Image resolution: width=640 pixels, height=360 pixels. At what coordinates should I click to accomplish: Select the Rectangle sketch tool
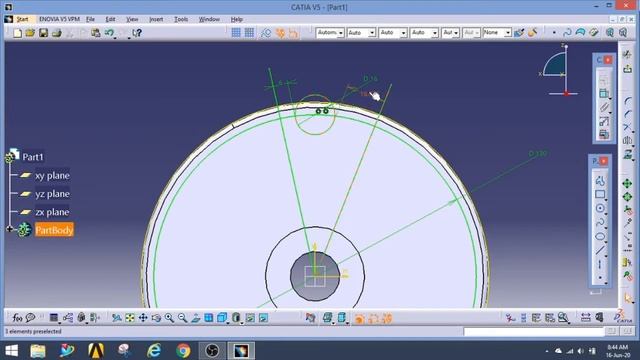tap(600, 194)
